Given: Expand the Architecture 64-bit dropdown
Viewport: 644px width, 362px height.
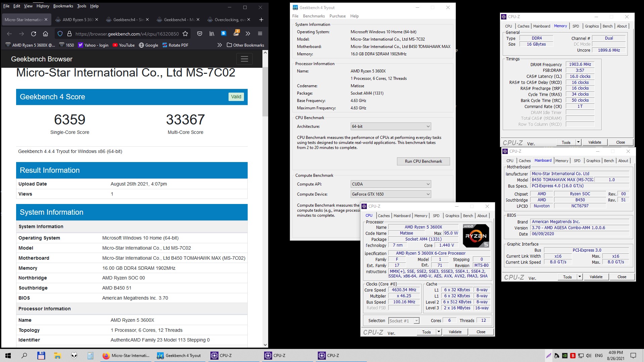Looking at the screenshot, I should click(x=391, y=126).
